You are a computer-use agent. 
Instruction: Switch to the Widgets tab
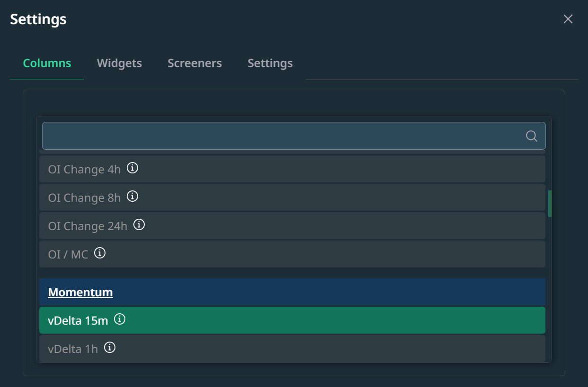pyautogui.click(x=119, y=63)
